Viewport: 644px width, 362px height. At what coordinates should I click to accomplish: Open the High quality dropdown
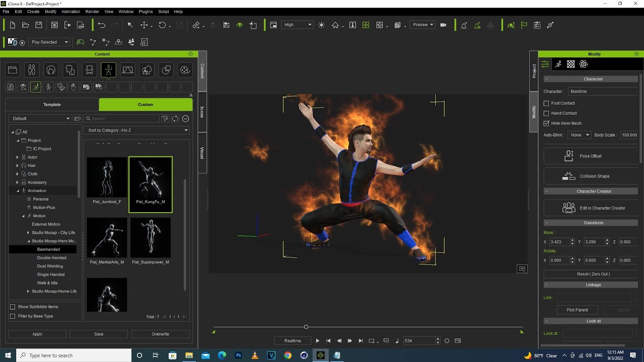[x=297, y=25]
